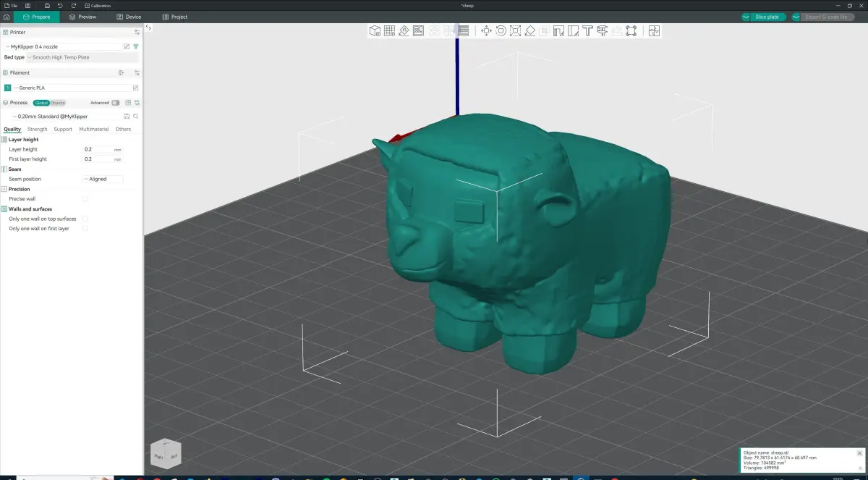Image resolution: width=868 pixels, height=480 pixels.
Task: Edit the Generic PLA filament preset
Action: (135, 88)
